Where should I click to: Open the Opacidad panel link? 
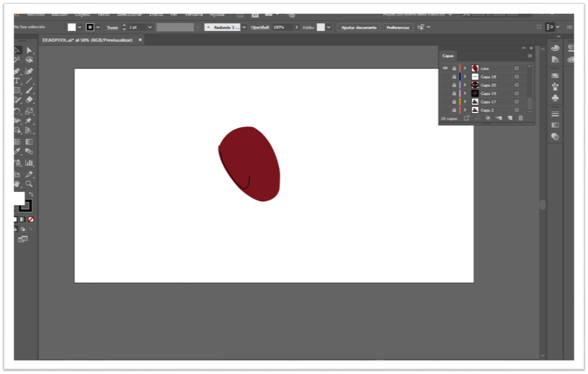260,27
